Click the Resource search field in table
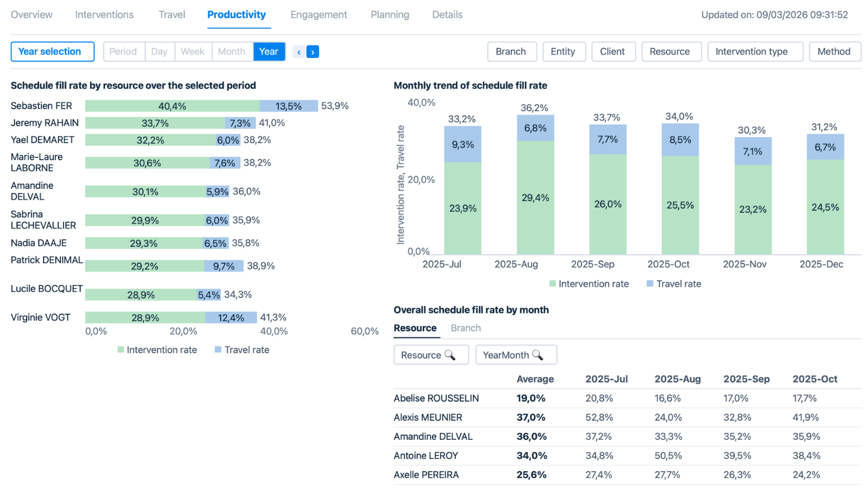The height and width of the screenshot is (488, 868). click(x=431, y=355)
